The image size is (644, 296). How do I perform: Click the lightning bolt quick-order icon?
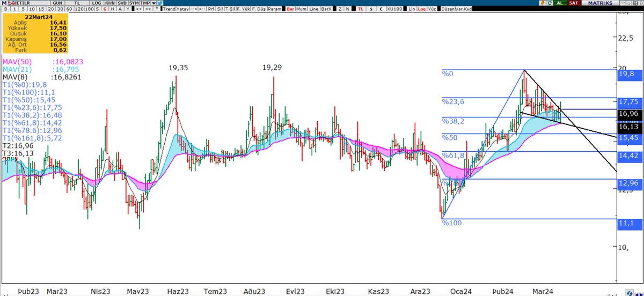coord(543,3)
